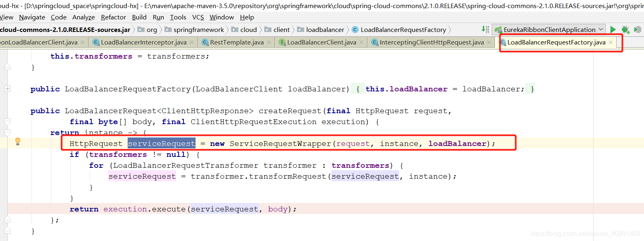Click the build project binary icon
The height and width of the screenshot is (241, 644).
pyautogui.click(x=485, y=29)
